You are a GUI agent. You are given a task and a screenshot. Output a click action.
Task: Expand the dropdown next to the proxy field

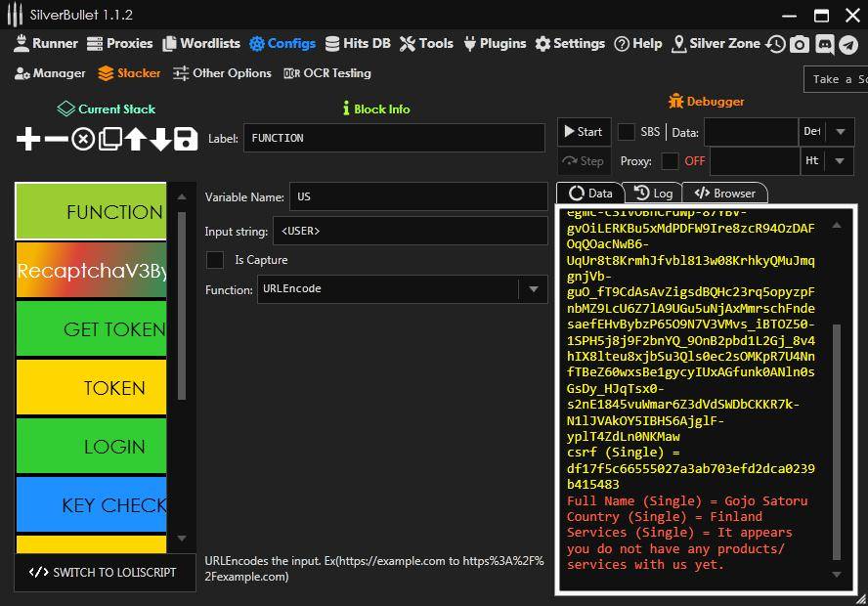[x=839, y=160]
